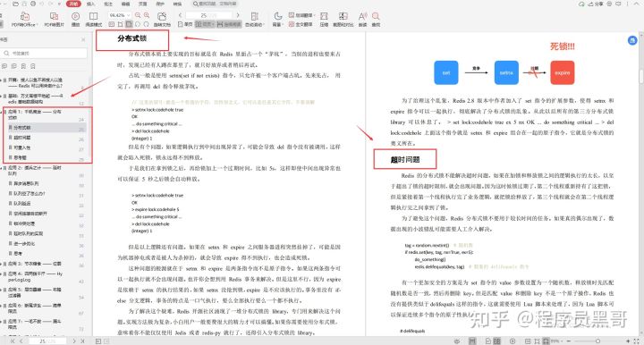Viewport: 644px width, 345px height.
Task: Click the print icon in title bar
Action: 33,4
